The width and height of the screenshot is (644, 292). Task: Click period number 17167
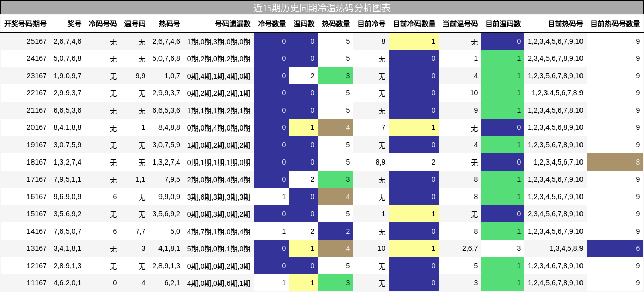pyautogui.click(x=37, y=179)
